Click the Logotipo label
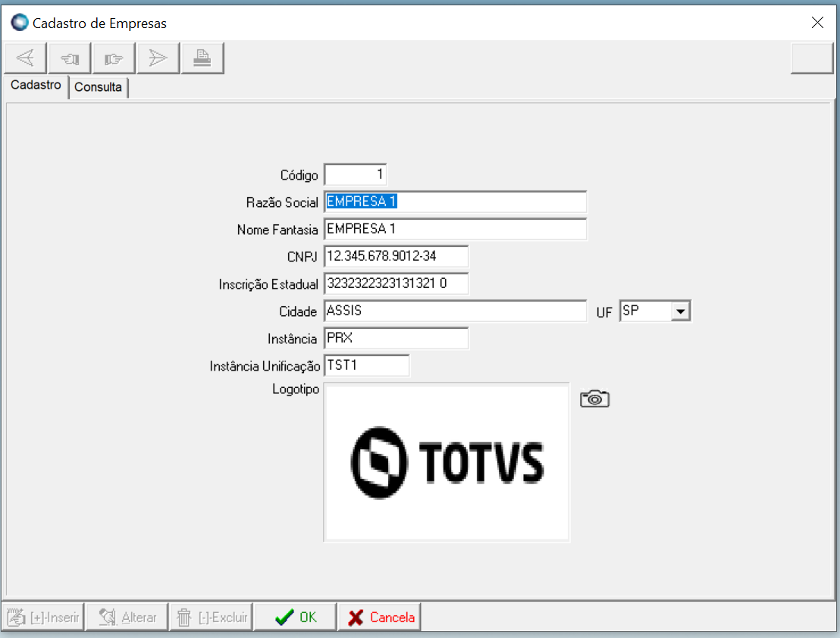The width and height of the screenshot is (840, 638). (x=296, y=389)
